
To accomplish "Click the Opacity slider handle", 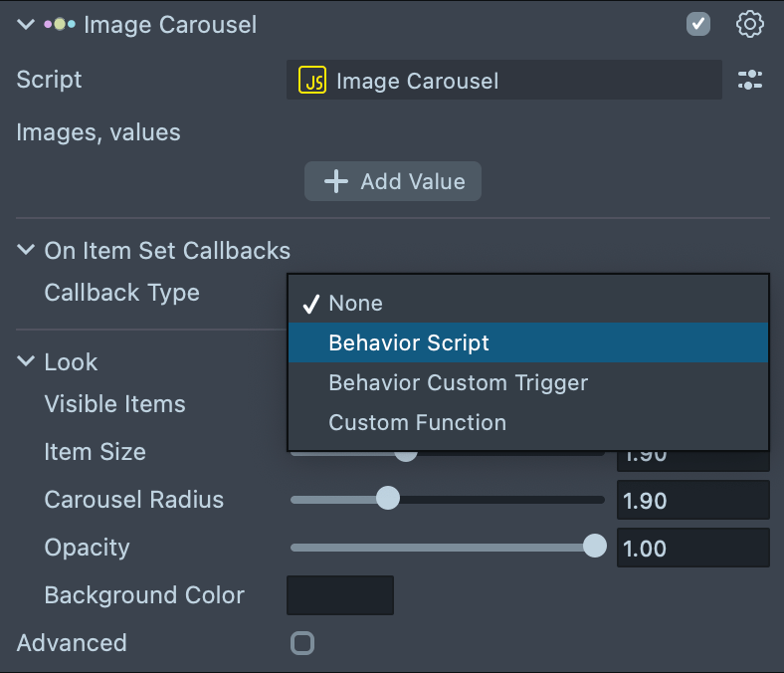I will coord(594,547).
